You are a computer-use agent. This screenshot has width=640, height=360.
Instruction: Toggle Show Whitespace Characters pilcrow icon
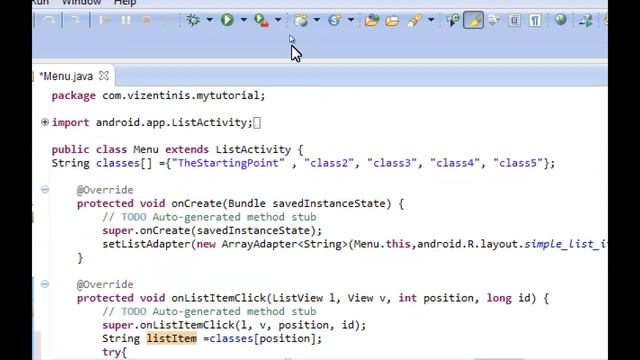tap(535, 20)
